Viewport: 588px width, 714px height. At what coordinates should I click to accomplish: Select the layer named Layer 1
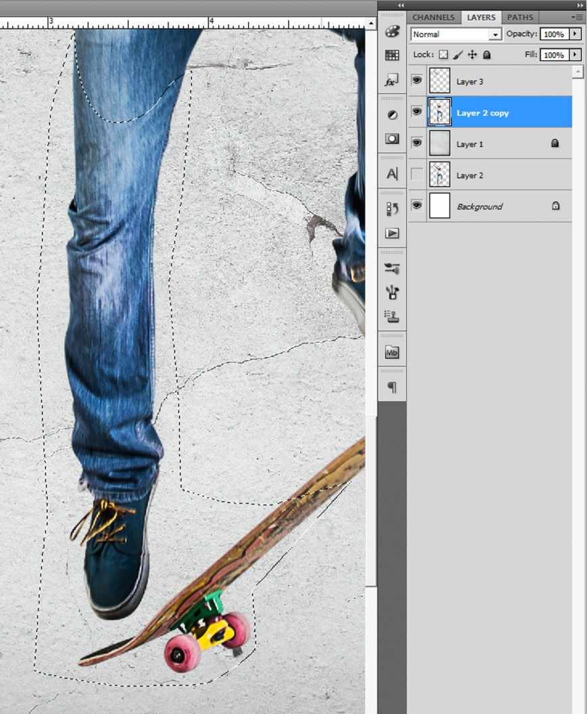(470, 144)
